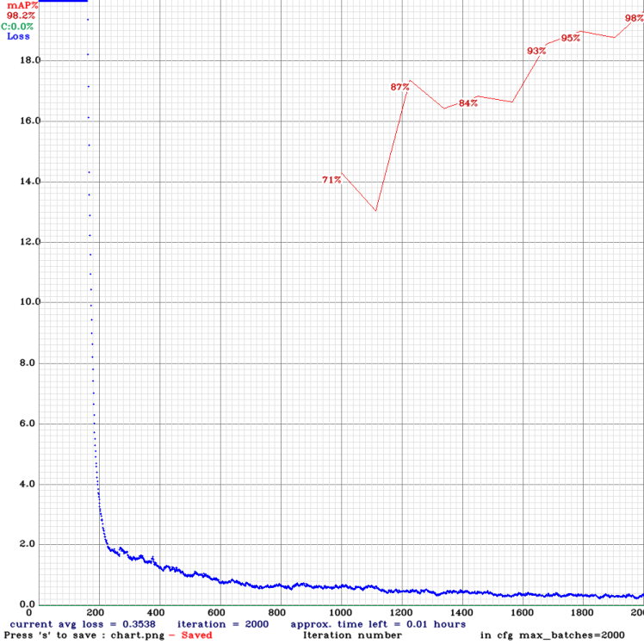Image resolution: width=644 pixels, height=644 pixels.
Task: Click the current avg loss = 0.3538 text
Action: pyautogui.click(x=83, y=624)
